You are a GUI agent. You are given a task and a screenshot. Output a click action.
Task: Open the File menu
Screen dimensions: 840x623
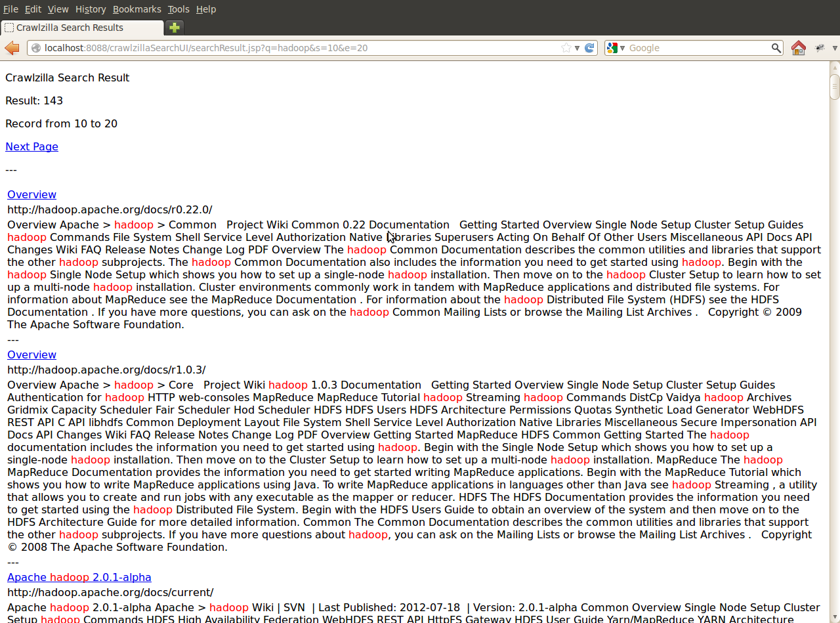click(x=10, y=9)
